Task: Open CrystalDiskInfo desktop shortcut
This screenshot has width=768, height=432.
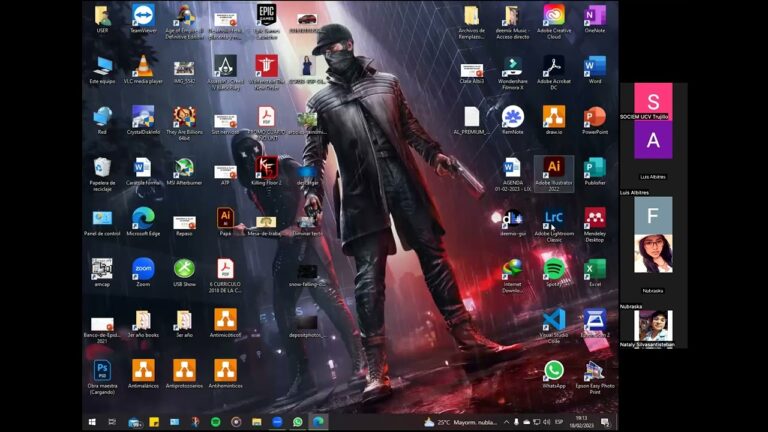Action: pos(143,120)
